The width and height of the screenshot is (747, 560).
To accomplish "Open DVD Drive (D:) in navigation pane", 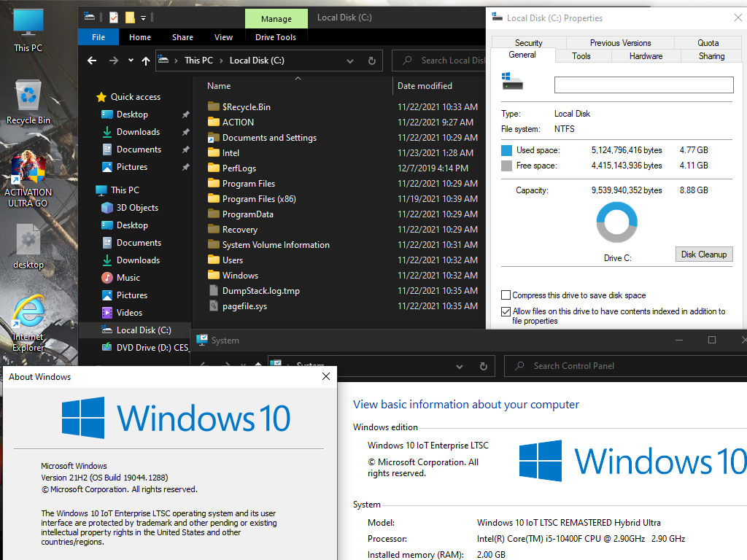I will click(x=145, y=348).
